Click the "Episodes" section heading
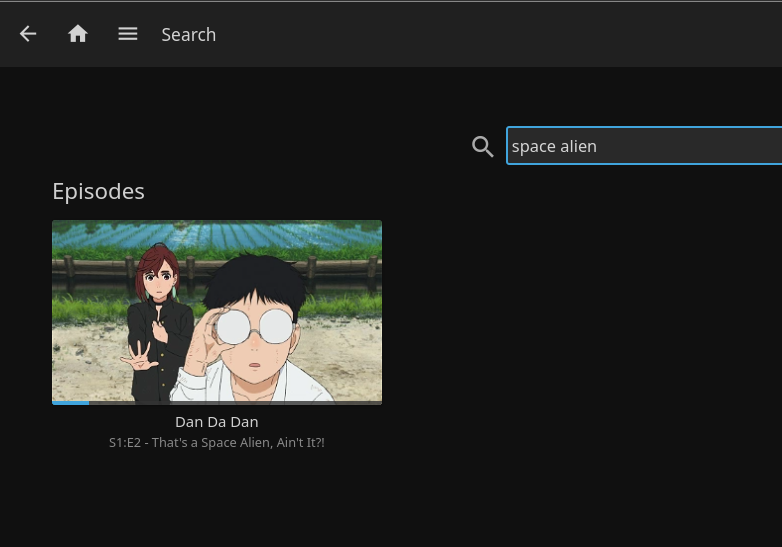The height and width of the screenshot is (547, 782). tap(98, 191)
